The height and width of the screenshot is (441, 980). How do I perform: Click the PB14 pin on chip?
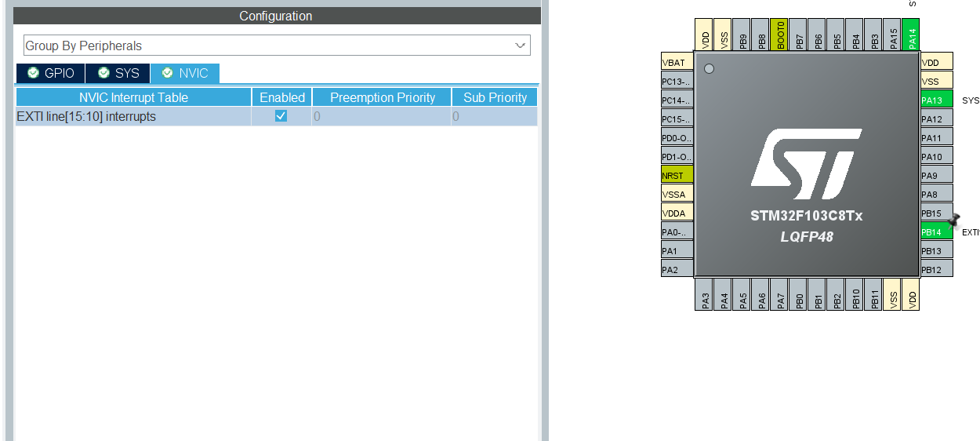point(937,231)
